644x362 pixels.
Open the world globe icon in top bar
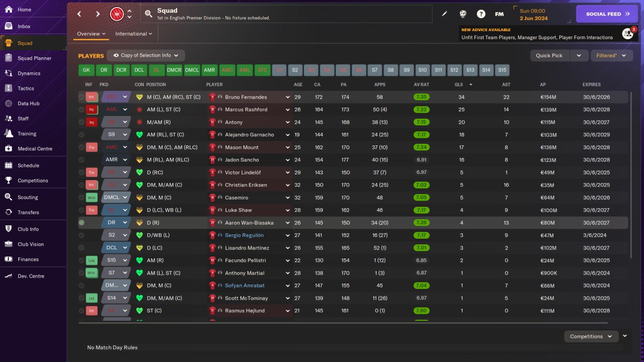click(x=463, y=14)
